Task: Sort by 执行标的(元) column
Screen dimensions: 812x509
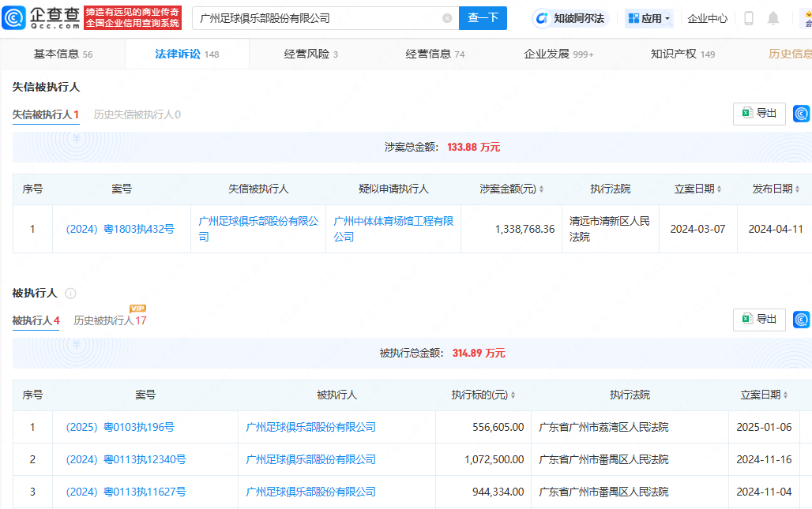Action: pyautogui.click(x=513, y=395)
